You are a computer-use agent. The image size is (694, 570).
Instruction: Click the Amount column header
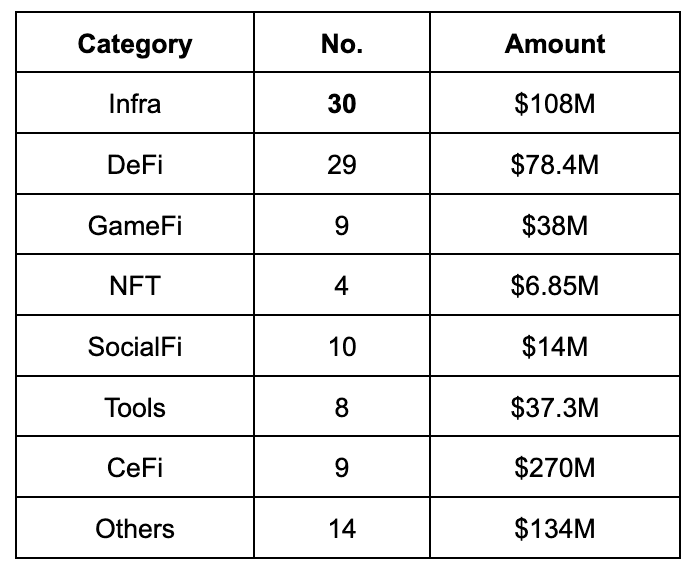pyautogui.click(x=555, y=42)
